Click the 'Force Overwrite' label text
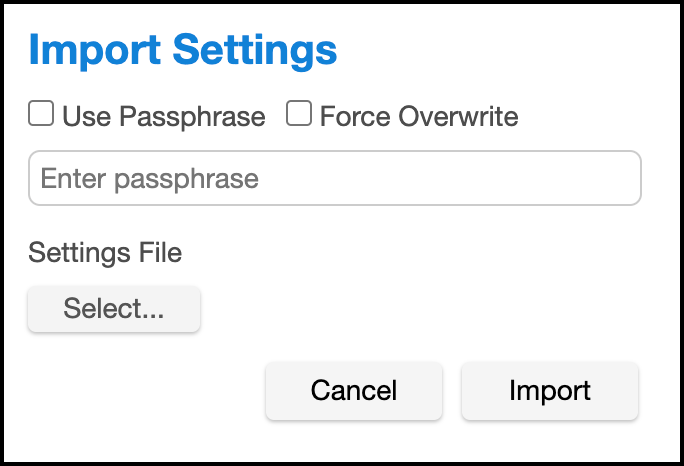684x466 pixels. [418, 117]
